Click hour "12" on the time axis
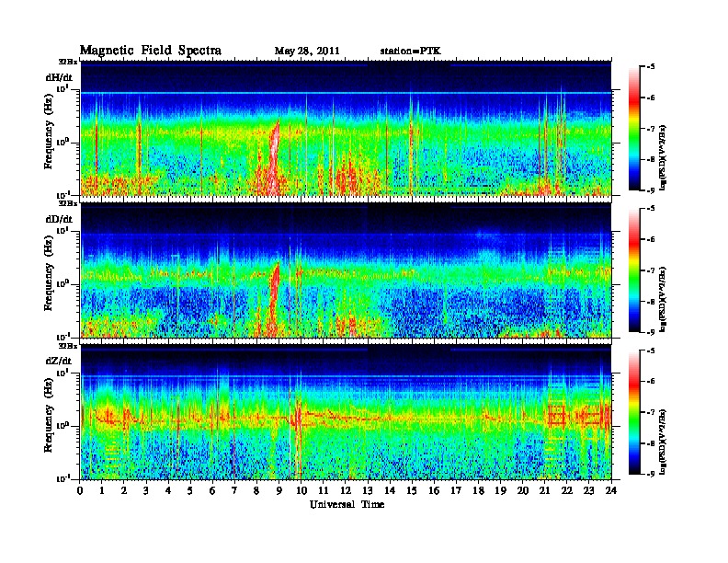 click(346, 491)
